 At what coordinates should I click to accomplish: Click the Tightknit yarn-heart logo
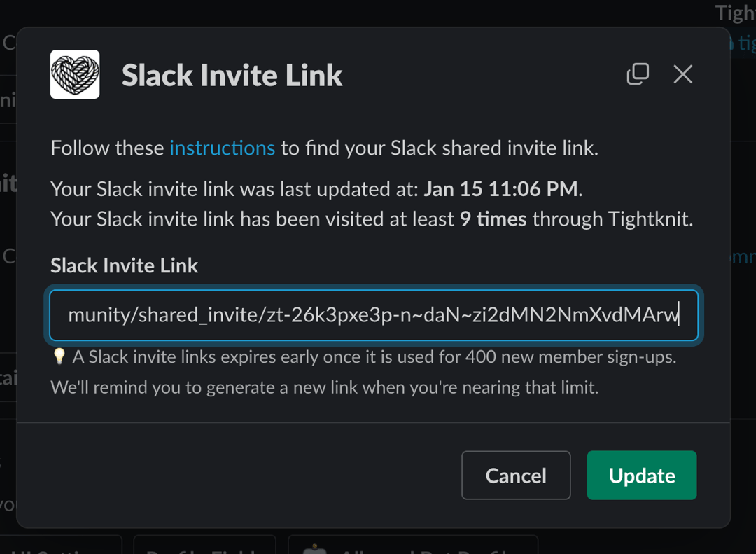click(75, 74)
